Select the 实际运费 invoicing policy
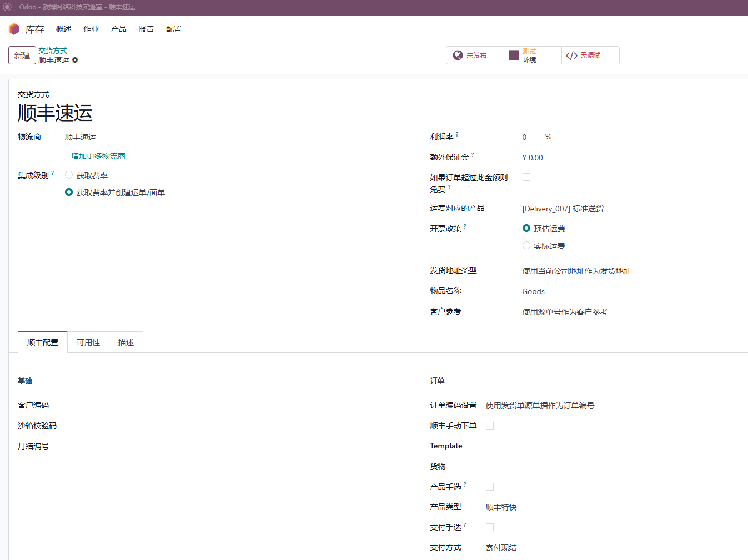Viewport: 748px width, 560px height. click(526, 245)
